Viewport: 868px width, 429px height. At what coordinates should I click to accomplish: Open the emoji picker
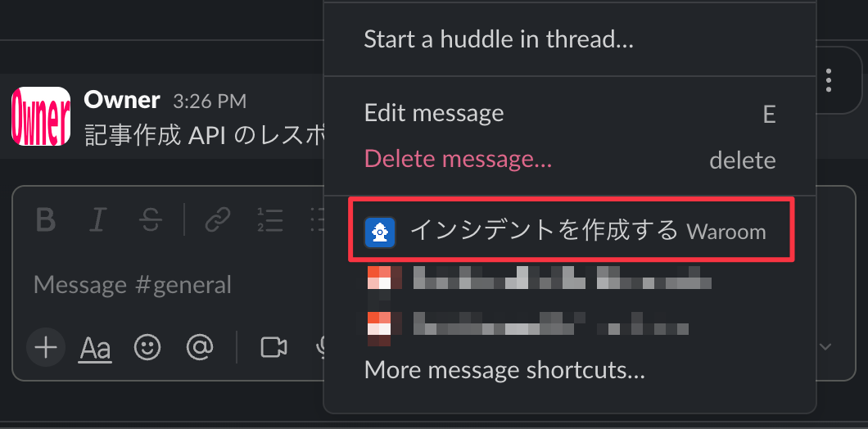[x=147, y=347]
